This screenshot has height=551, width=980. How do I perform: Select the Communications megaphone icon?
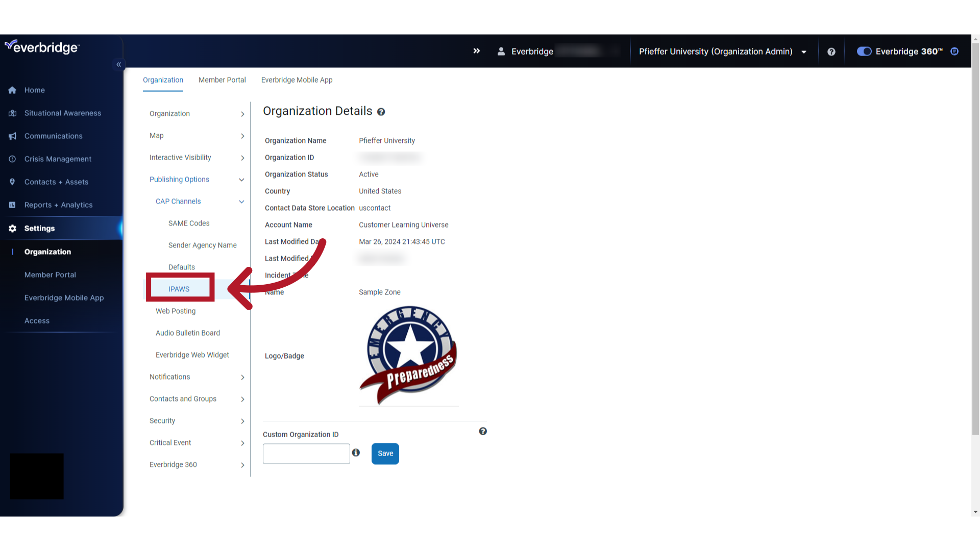pyautogui.click(x=12, y=136)
